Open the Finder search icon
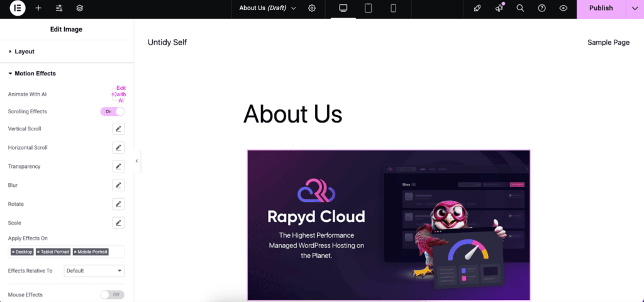The width and height of the screenshot is (644, 302). point(520,8)
